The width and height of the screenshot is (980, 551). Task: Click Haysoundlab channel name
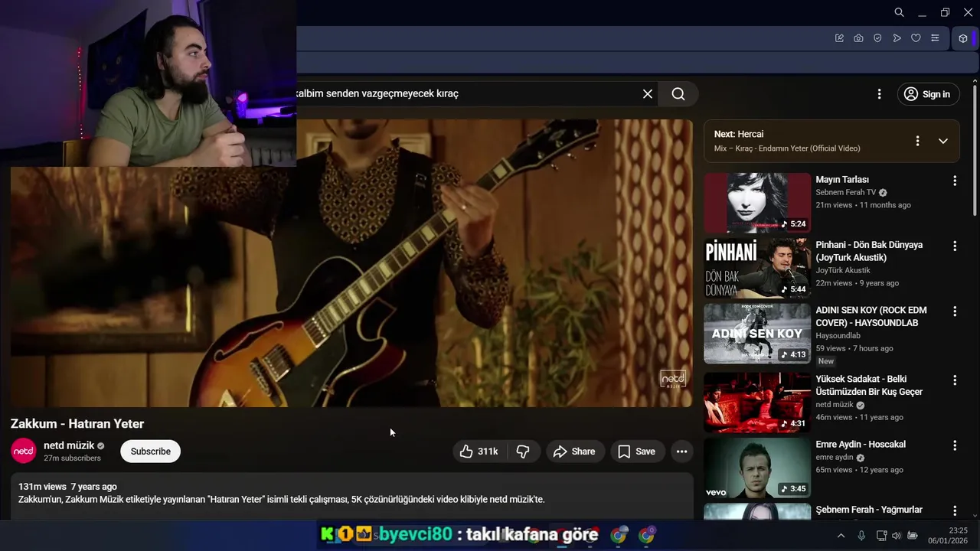(x=838, y=335)
